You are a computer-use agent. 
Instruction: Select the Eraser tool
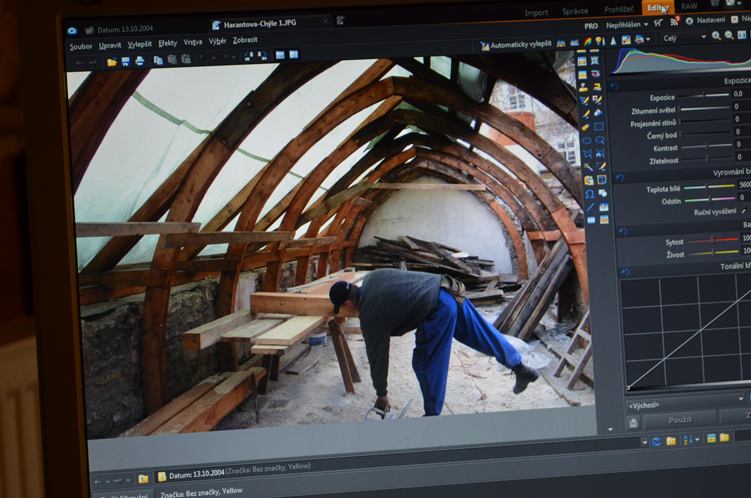[585, 127]
